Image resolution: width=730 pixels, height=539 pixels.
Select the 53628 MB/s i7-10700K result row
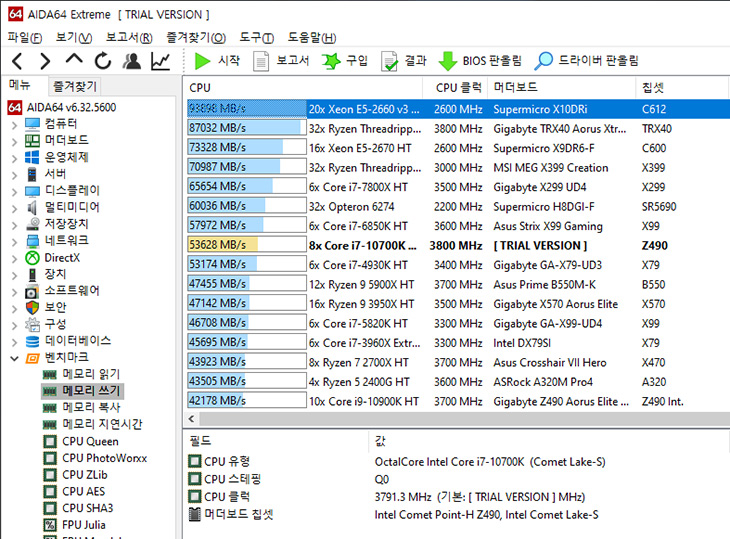(458, 245)
